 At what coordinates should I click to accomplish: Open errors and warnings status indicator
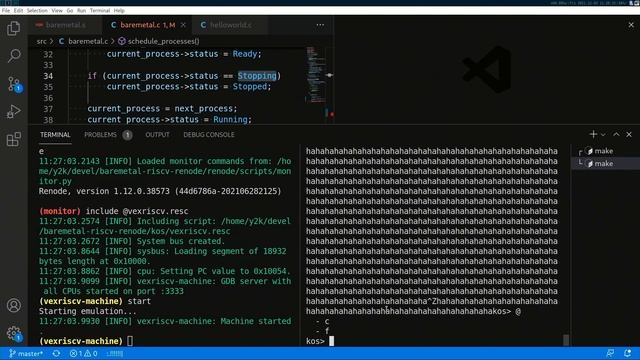84,353
